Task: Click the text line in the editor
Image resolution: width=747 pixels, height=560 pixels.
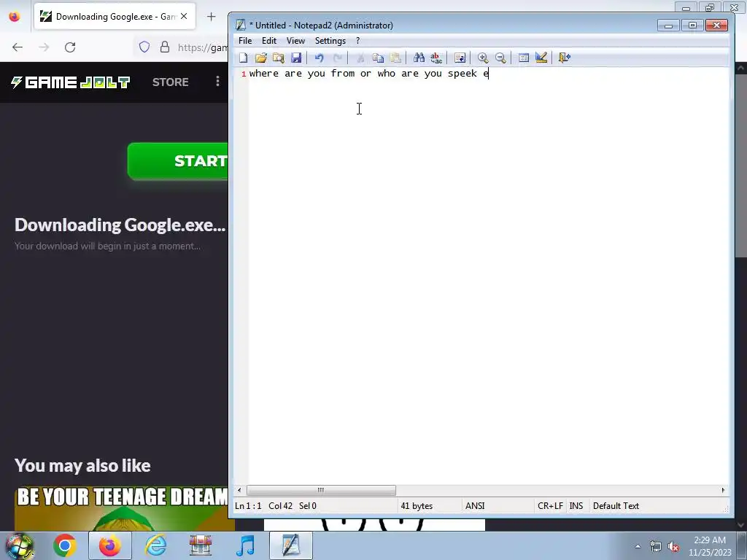Action: [368, 74]
